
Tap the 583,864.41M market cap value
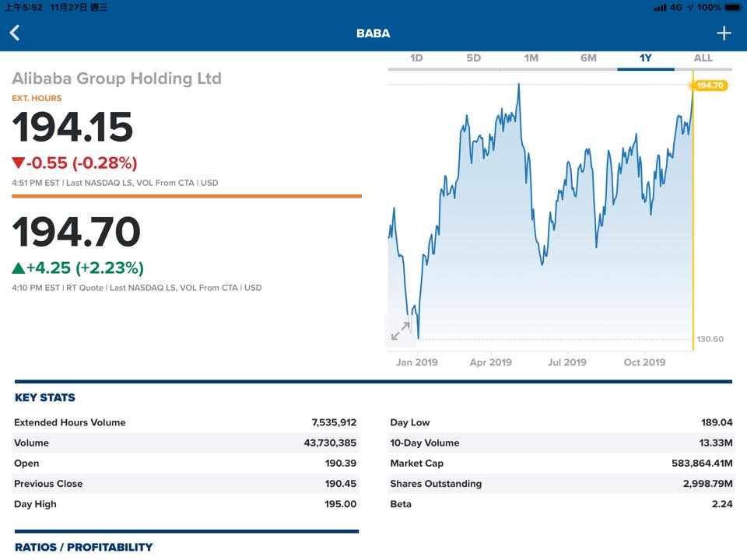pos(702,464)
